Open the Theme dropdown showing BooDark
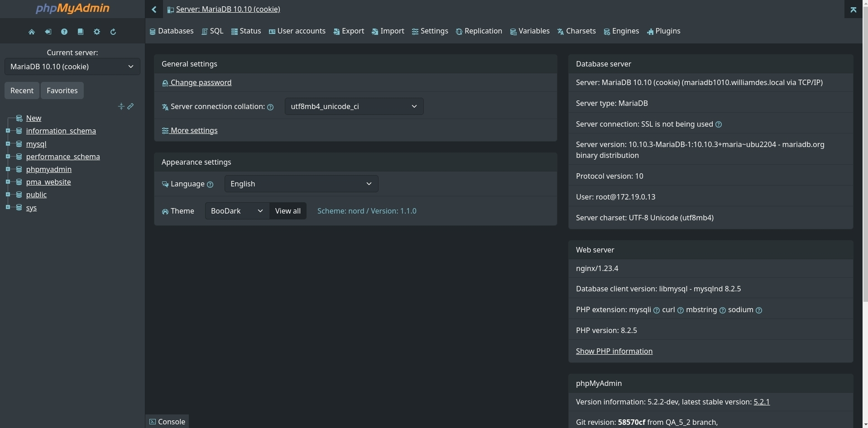868x428 pixels. click(x=237, y=211)
